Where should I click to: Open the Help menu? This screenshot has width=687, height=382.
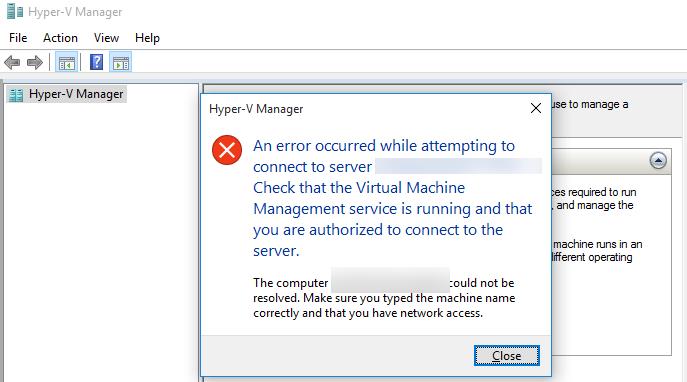[x=147, y=38]
